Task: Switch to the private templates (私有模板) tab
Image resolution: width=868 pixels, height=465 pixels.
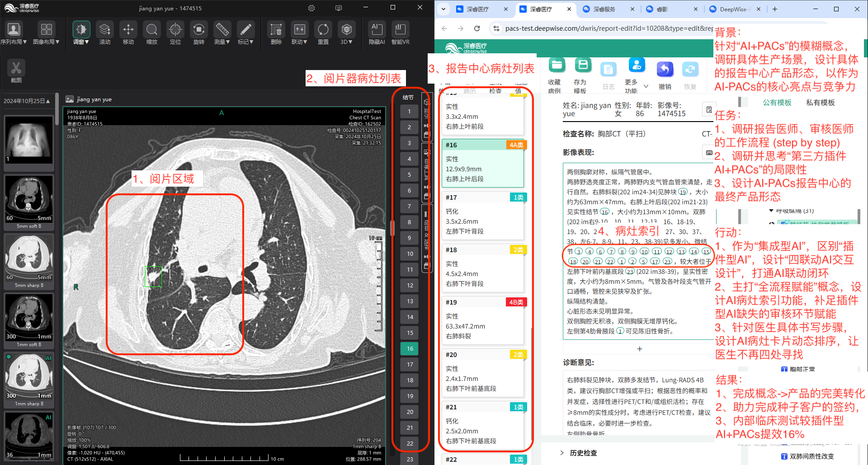Action: [820, 103]
